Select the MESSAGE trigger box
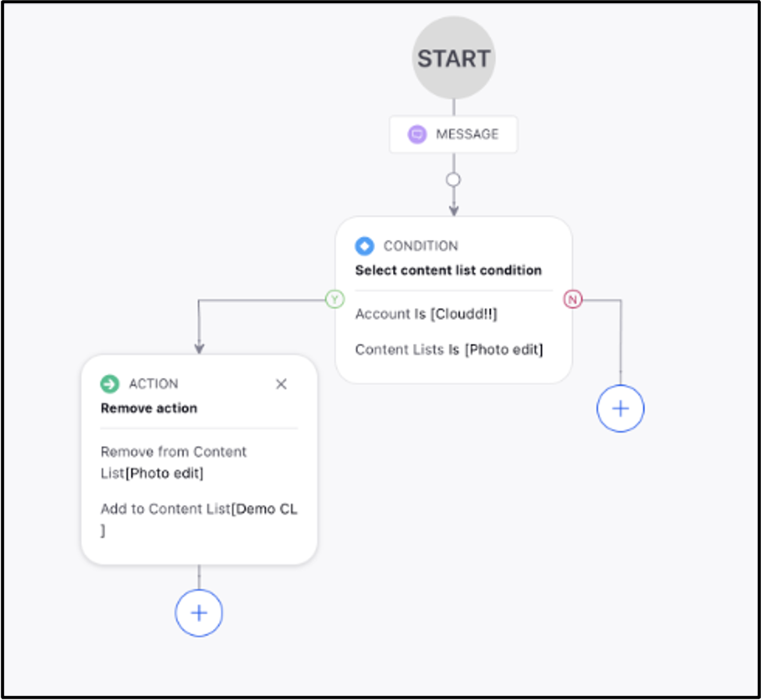This screenshot has height=700, width=761. tap(453, 134)
